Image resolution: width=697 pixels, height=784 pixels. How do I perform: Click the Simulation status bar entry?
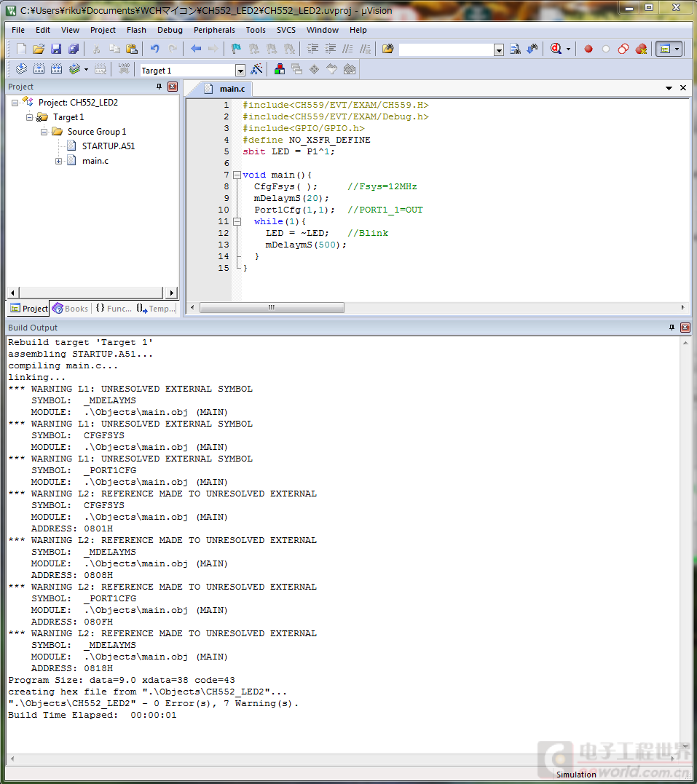[576, 775]
